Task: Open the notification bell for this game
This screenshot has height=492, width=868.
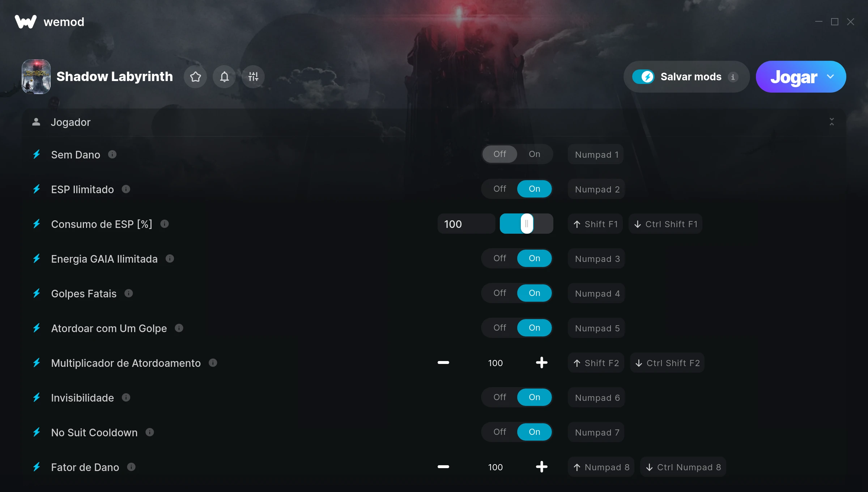Action: (x=224, y=77)
